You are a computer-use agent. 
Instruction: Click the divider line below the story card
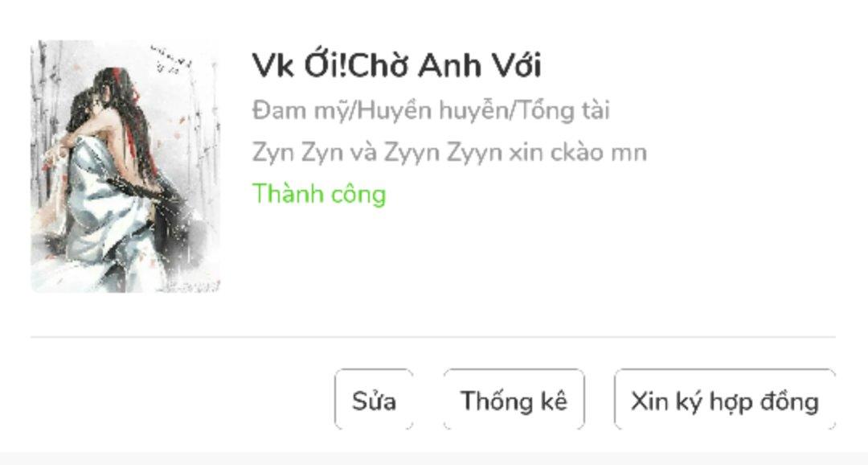click(433, 336)
